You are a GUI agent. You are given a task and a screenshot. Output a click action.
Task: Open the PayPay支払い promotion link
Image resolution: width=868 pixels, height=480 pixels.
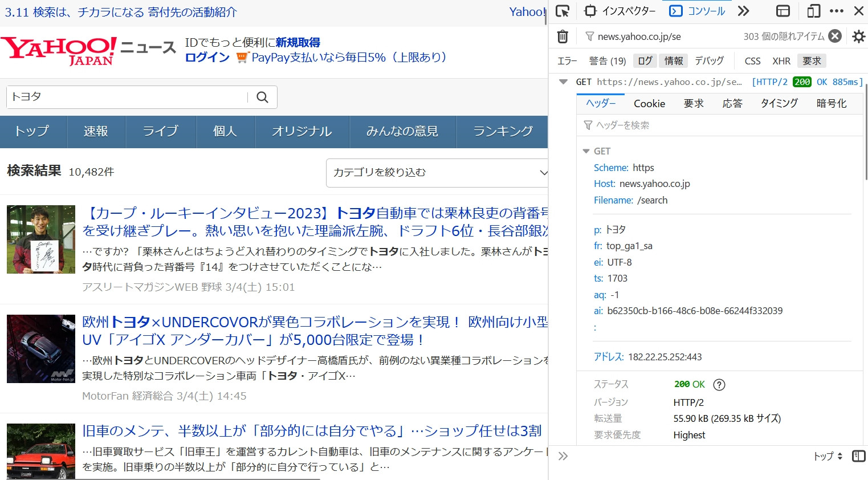coord(349,57)
